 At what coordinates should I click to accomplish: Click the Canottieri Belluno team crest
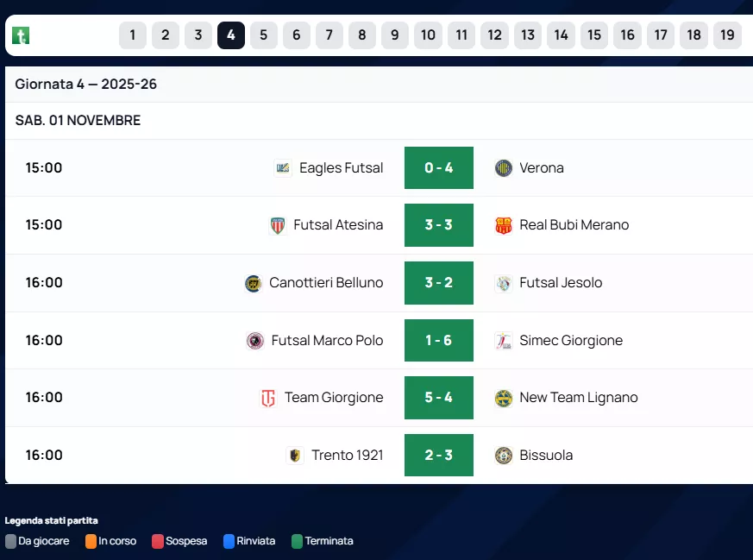254,283
